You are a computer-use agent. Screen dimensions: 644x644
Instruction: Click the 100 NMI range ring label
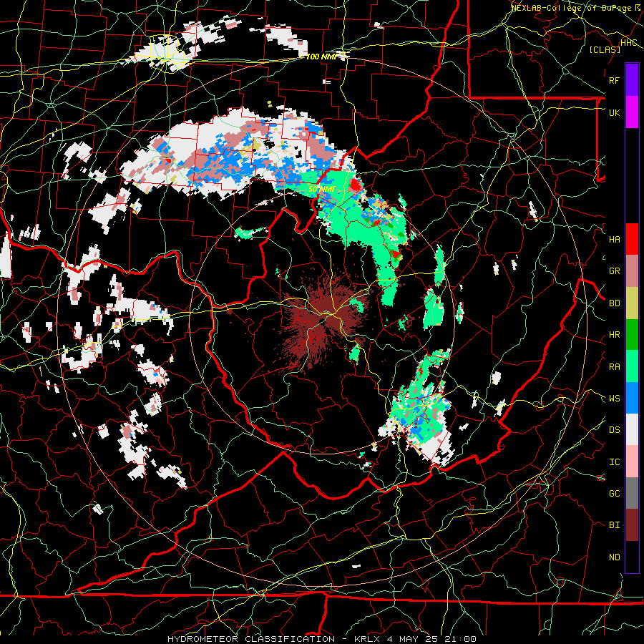tap(321, 57)
